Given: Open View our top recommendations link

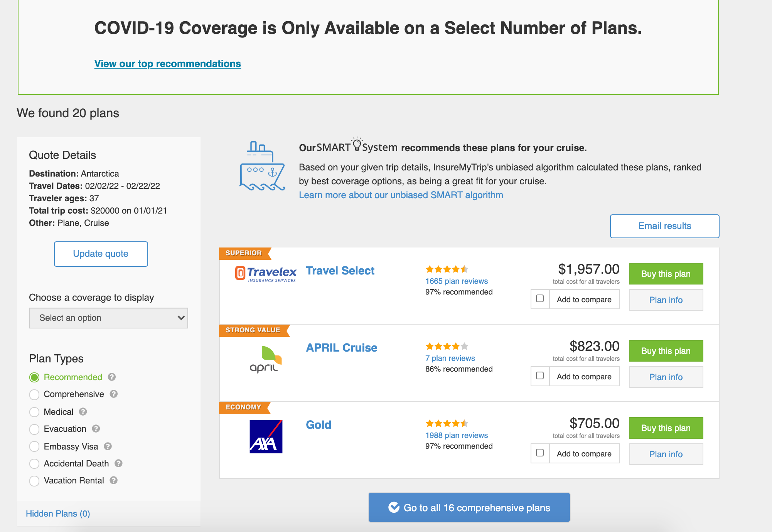Looking at the screenshot, I should [167, 64].
